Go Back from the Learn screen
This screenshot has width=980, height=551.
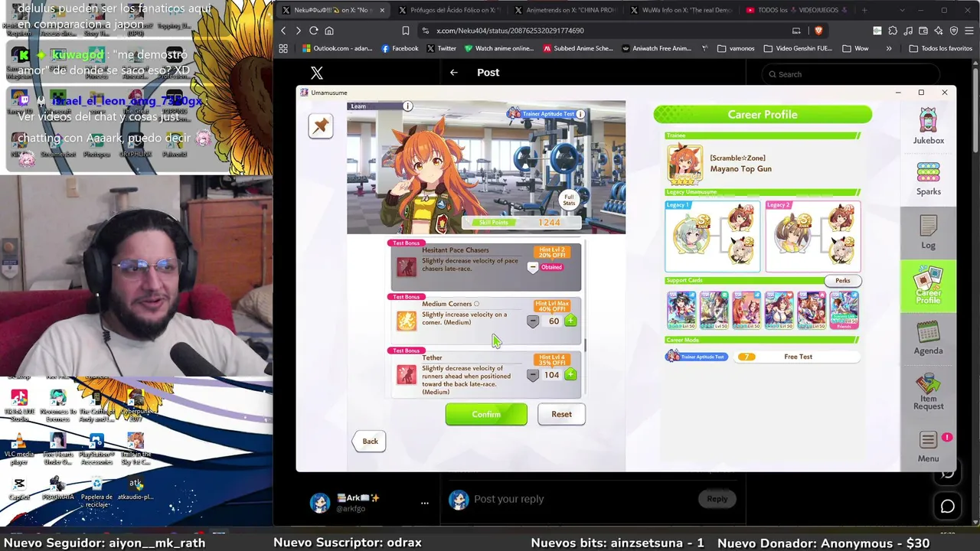(x=370, y=441)
